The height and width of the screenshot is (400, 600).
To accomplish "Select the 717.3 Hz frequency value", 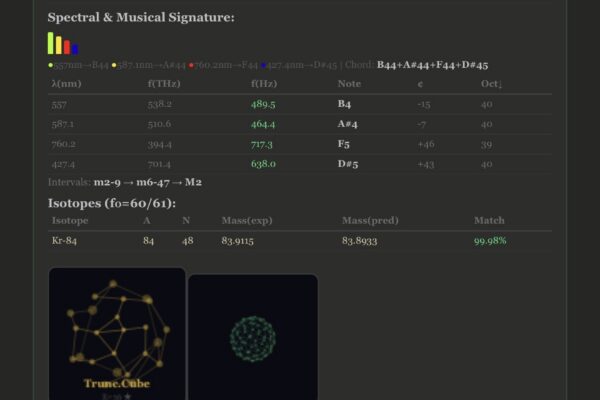I will (x=262, y=144).
